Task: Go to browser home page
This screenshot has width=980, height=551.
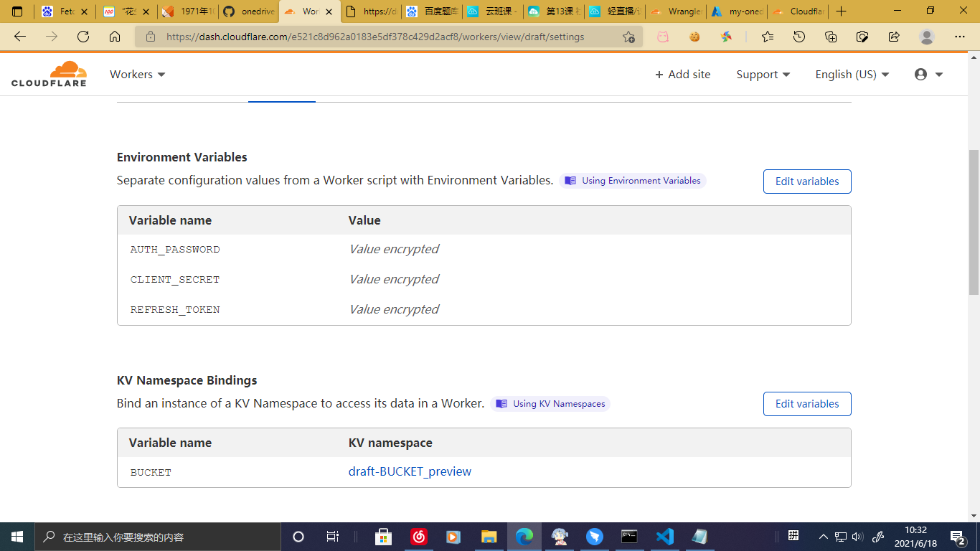Action: pyautogui.click(x=115, y=36)
